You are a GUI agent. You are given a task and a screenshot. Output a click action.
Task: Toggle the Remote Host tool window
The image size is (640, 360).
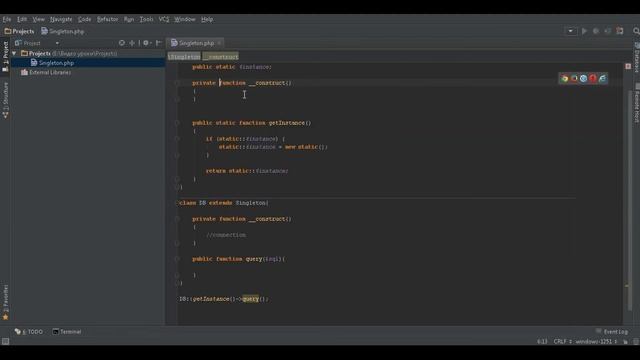[x=636, y=104]
